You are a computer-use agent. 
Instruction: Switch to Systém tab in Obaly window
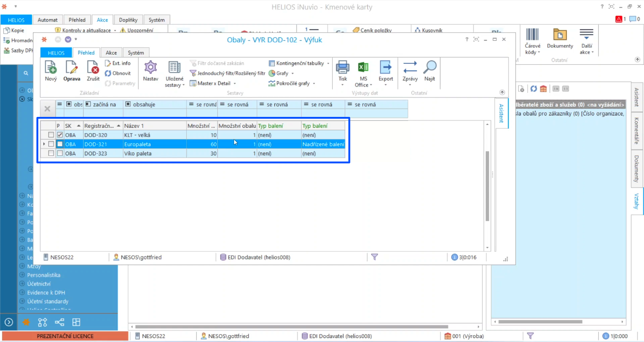[136, 53]
